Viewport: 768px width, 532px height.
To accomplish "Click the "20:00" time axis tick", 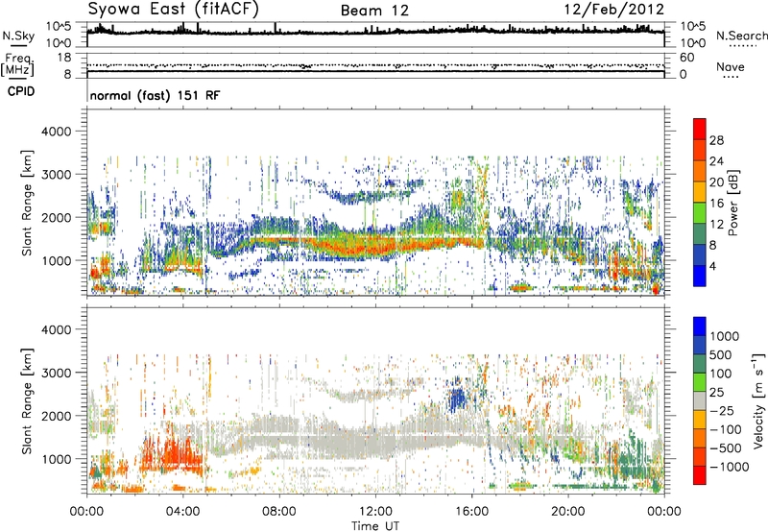I will point(567,512).
